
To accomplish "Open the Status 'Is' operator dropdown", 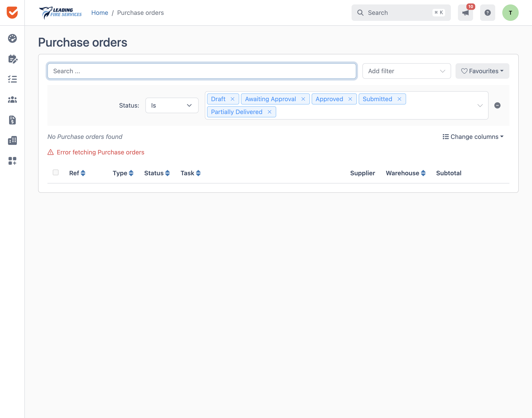I will pyautogui.click(x=172, y=105).
